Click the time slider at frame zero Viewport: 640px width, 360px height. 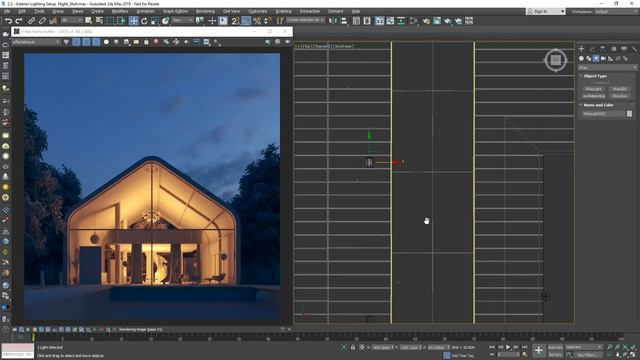[x=33, y=338]
